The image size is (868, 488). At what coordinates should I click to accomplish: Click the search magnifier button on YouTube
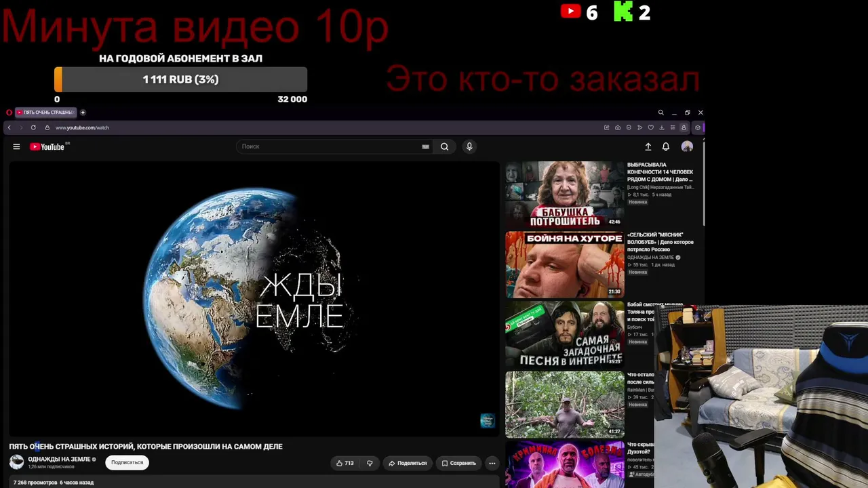coord(444,146)
